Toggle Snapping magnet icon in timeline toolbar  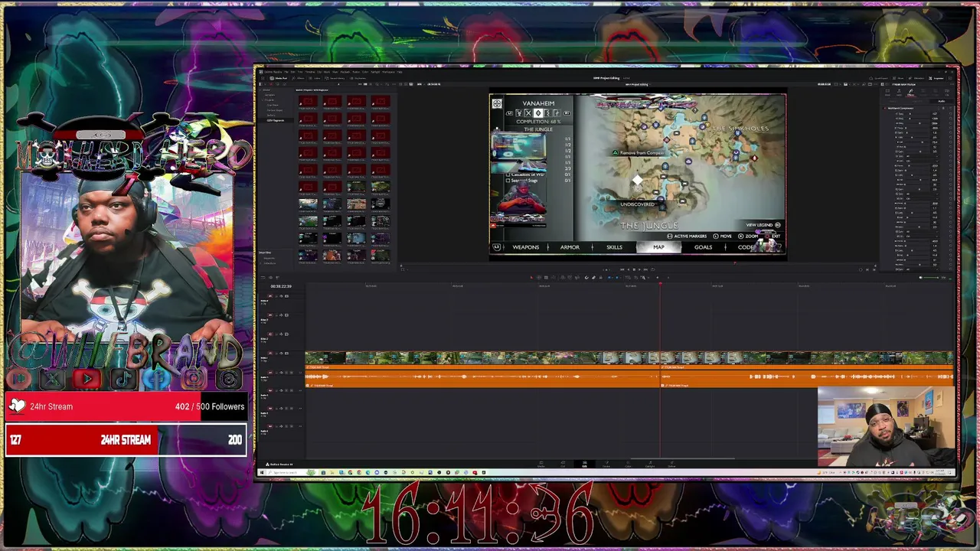click(x=586, y=278)
